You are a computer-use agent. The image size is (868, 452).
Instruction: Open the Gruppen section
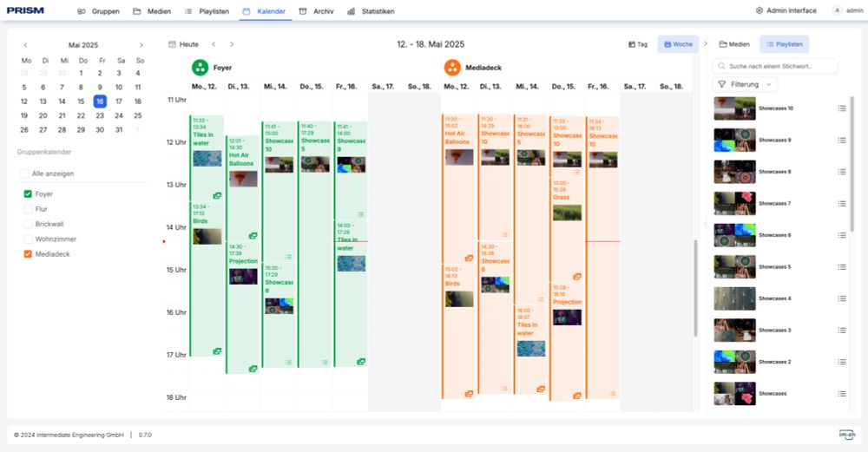click(99, 11)
